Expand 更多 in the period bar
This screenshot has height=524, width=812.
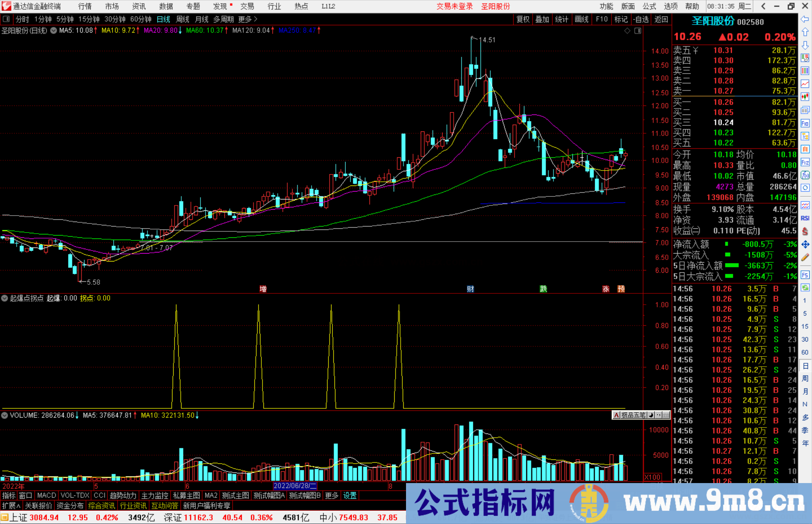pos(248,19)
